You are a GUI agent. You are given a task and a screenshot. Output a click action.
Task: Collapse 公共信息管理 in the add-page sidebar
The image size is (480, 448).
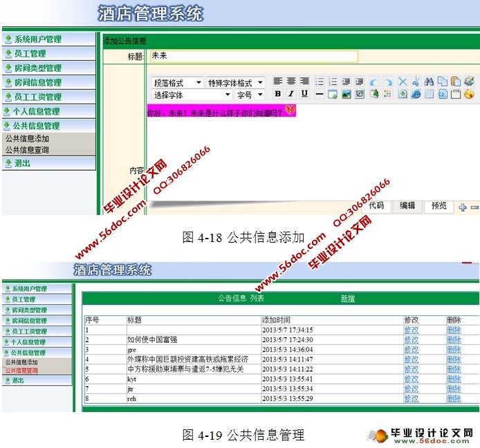click(48, 125)
